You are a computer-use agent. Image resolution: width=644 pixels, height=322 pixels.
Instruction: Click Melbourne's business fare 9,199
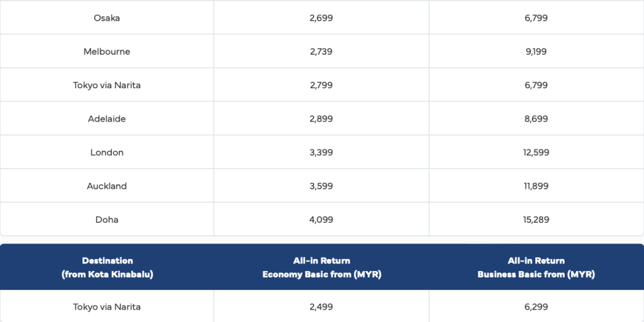point(536,52)
